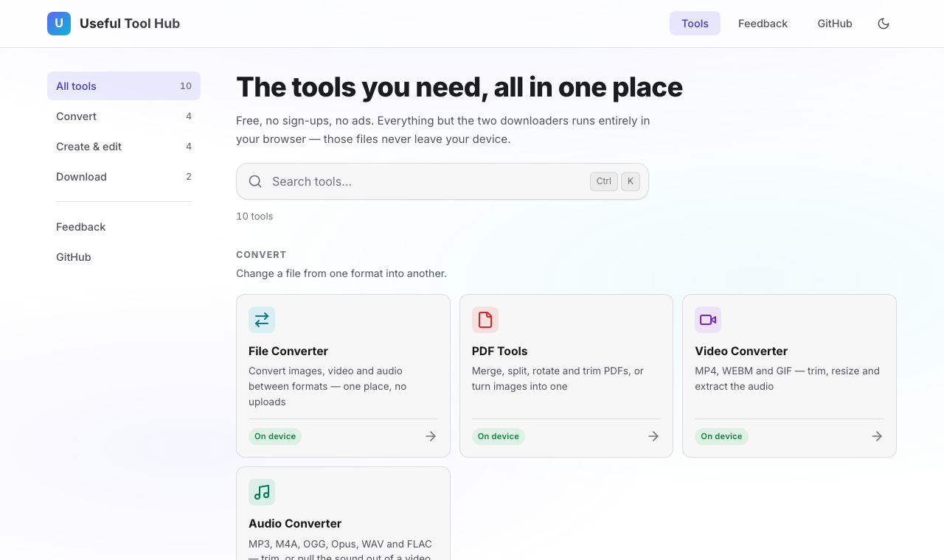Screen dimensions: 944x560
Task: Open Feedback in the top navigation
Action: point(763,24)
